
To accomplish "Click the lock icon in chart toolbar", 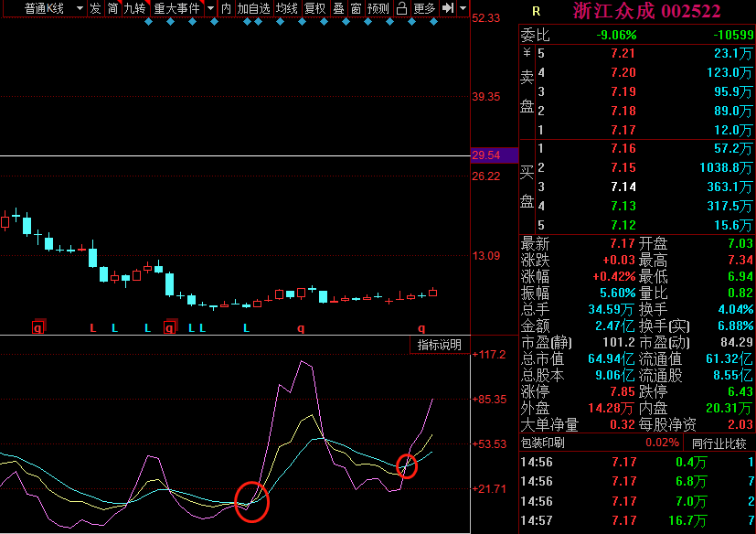I will (x=401, y=8).
